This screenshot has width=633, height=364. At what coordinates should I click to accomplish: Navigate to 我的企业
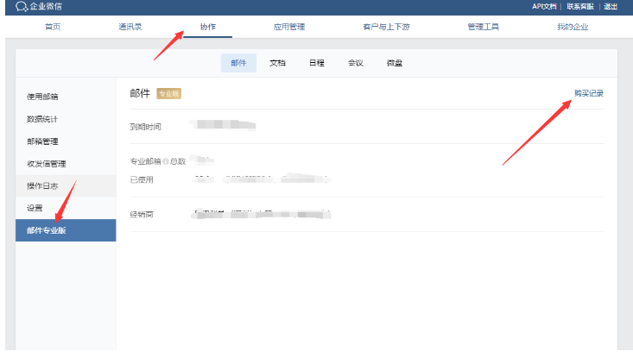[572, 27]
